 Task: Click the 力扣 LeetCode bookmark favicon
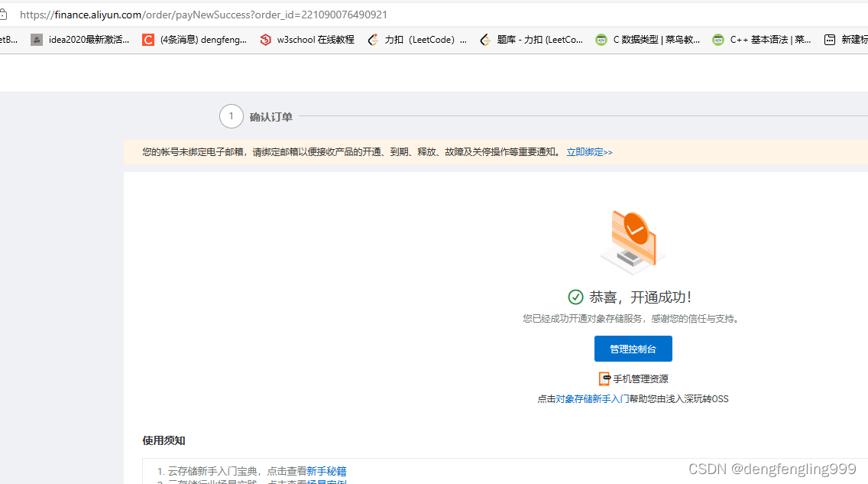click(x=373, y=39)
